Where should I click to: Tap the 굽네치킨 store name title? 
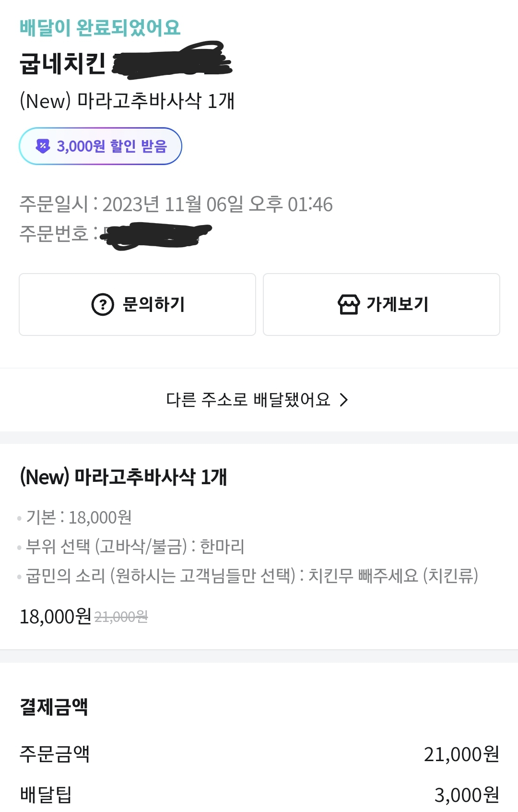(x=62, y=63)
